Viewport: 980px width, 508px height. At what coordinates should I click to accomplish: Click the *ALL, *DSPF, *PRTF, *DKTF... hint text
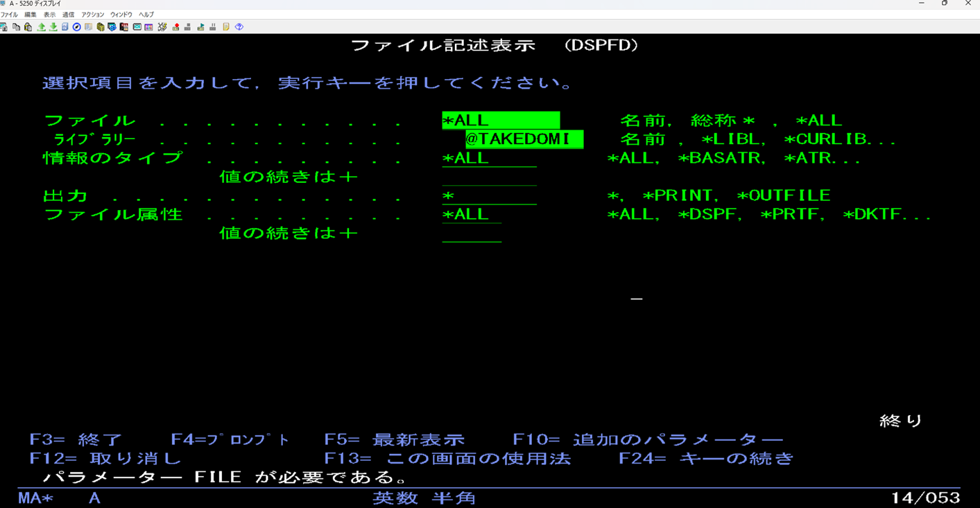point(769,214)
